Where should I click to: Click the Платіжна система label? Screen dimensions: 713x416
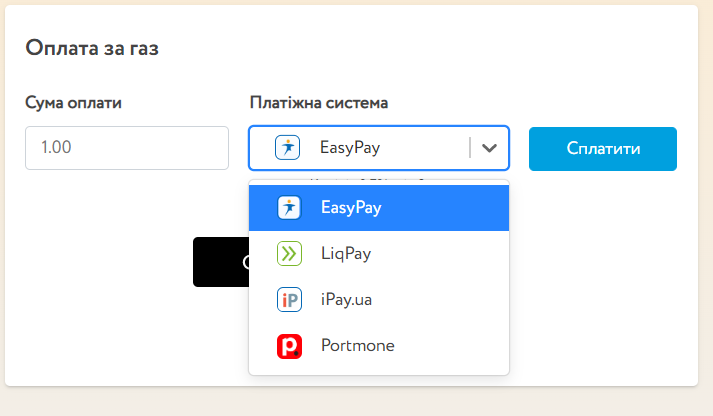pyautogui.click(x=319, y=102)
